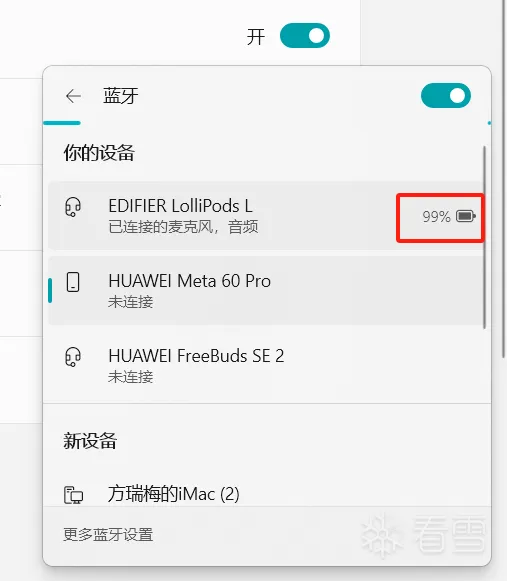The height and width of the screenshot is (581, 507).
Task: Click the 新设备 section heading
Action: point(90,441)
